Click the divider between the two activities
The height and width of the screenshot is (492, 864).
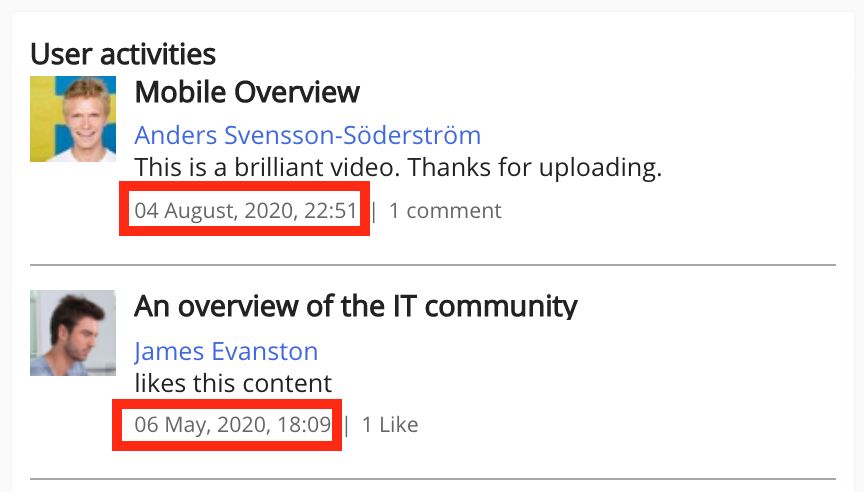tap(432, 265)
